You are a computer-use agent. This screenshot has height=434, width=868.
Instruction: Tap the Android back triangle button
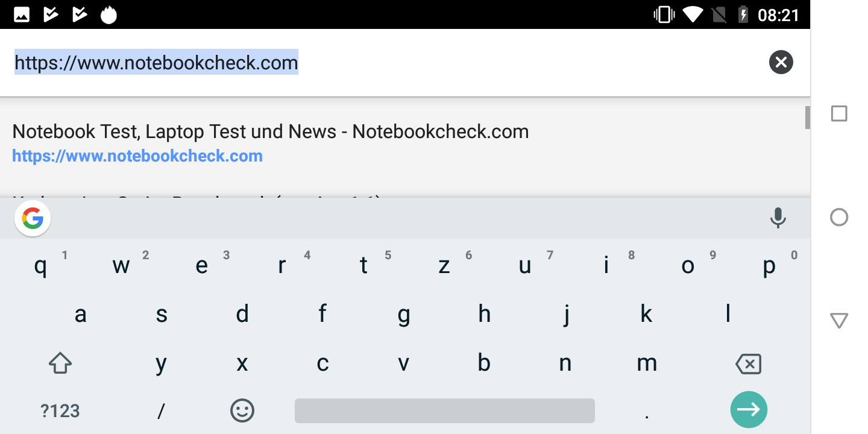[x=839, y=321]
